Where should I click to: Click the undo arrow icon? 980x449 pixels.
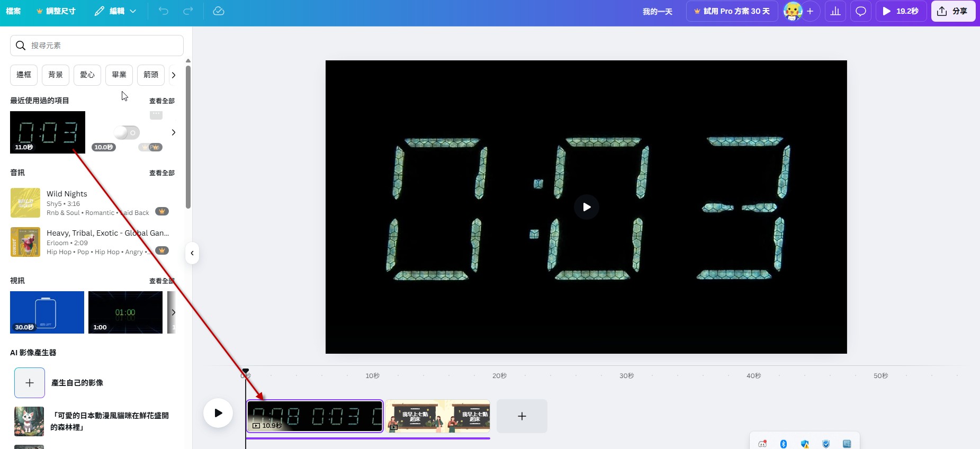point(163,11)
